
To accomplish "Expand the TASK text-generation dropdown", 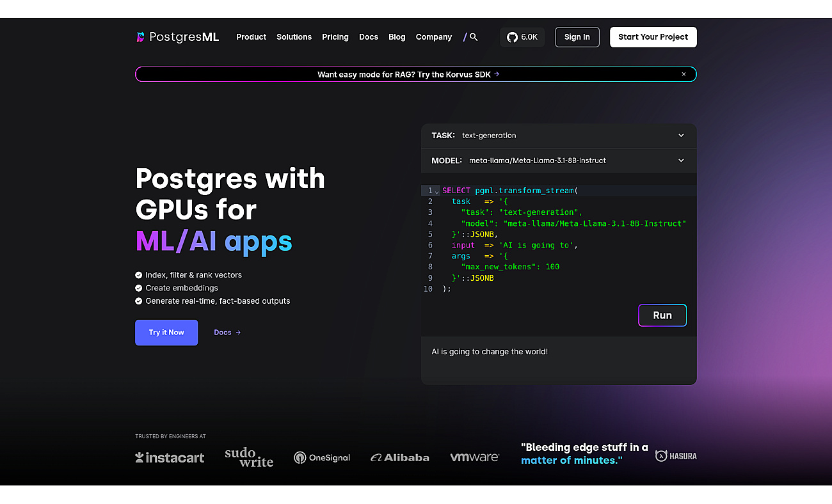I will 559,136.
